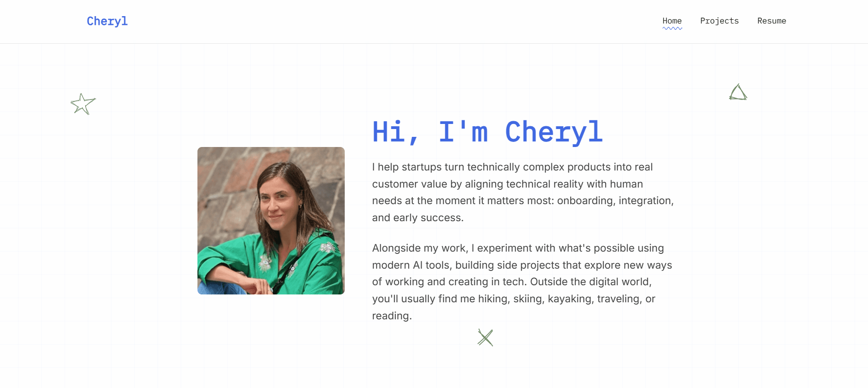Click the word "Alongside" in the second paragraph
Image resolution: width=868 pixels, height=388 pixels.
tap(396, 248)
